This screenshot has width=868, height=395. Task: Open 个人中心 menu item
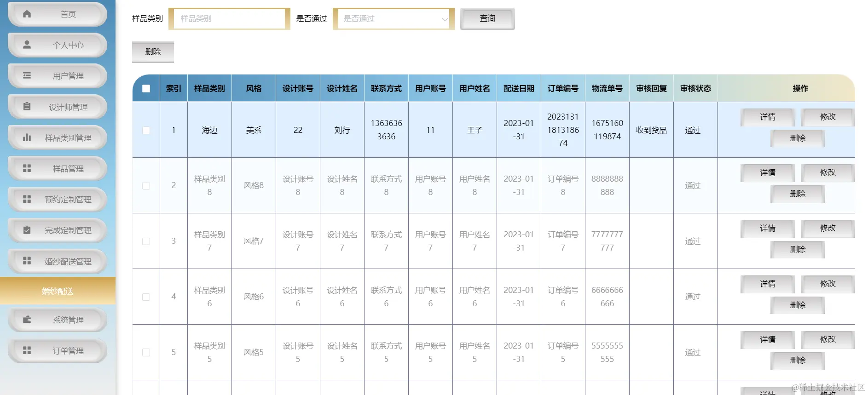pos(58,45)
